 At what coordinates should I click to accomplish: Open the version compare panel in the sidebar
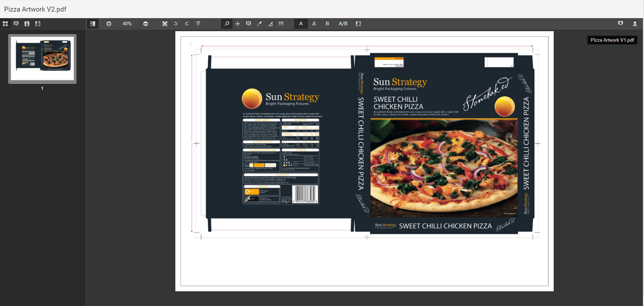[38, 24]
